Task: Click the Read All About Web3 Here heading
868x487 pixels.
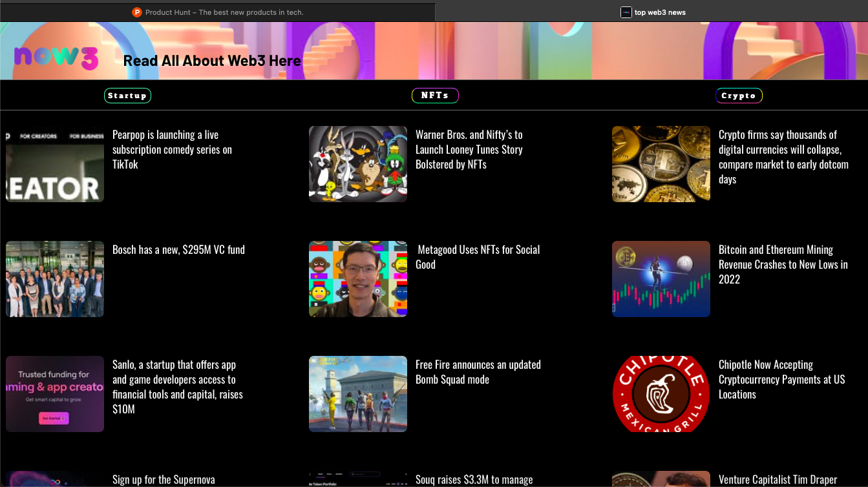Action: pos(212,61)
